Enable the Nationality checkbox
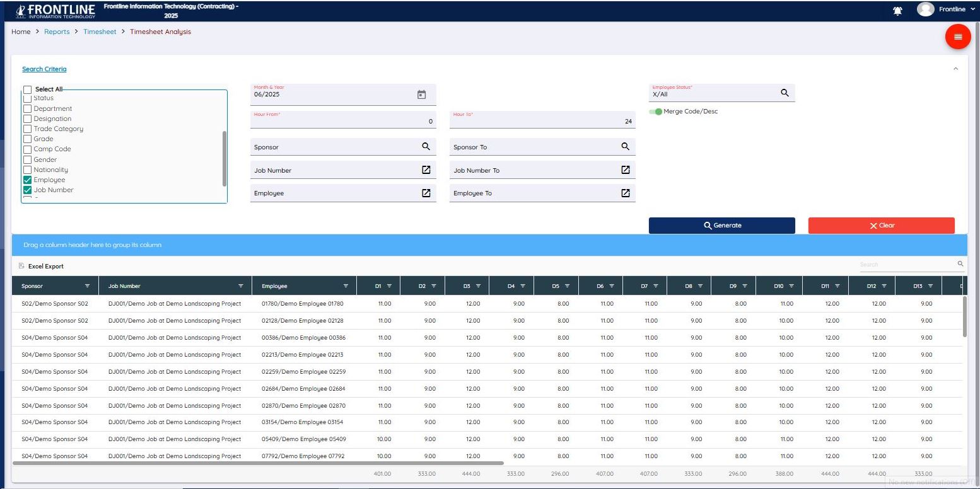The width and height of the screenshot is (980, 489). pyautogui.click(x=27, y=170)
